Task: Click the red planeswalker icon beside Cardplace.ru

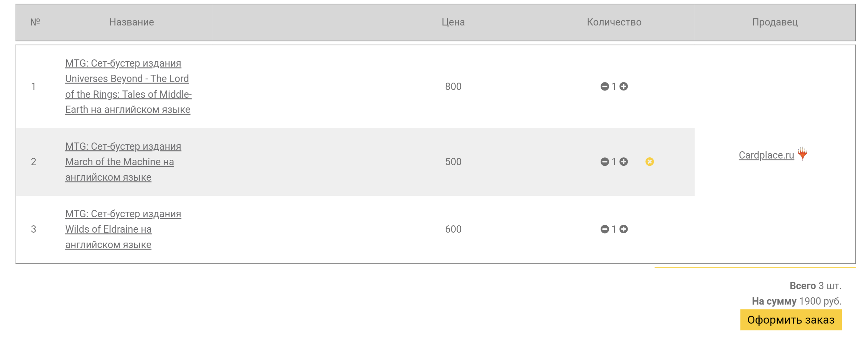Action: [x=803, y=154]
